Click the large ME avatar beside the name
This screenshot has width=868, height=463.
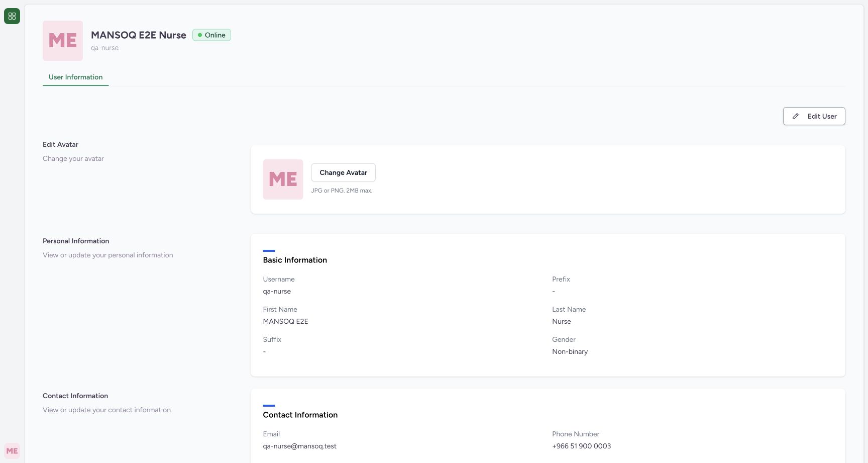pyautogui.click(x=63, y=41)
